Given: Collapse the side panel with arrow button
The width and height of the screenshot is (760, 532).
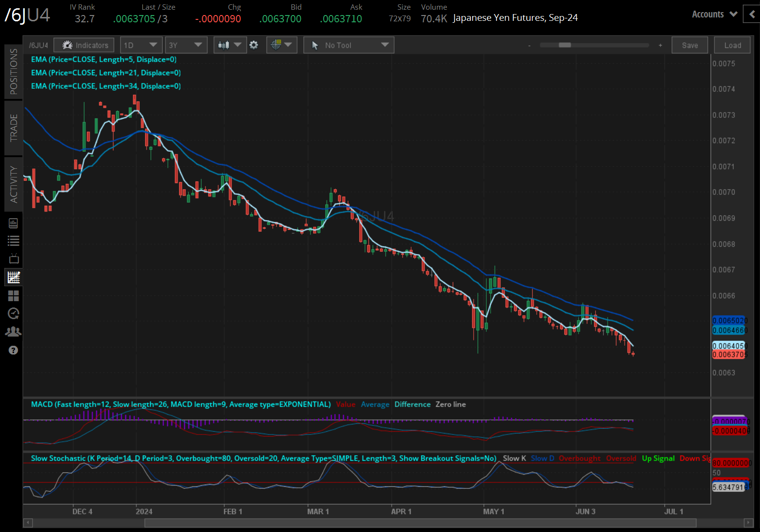Looking at the screenshot, I should click(x=752, y=15).
